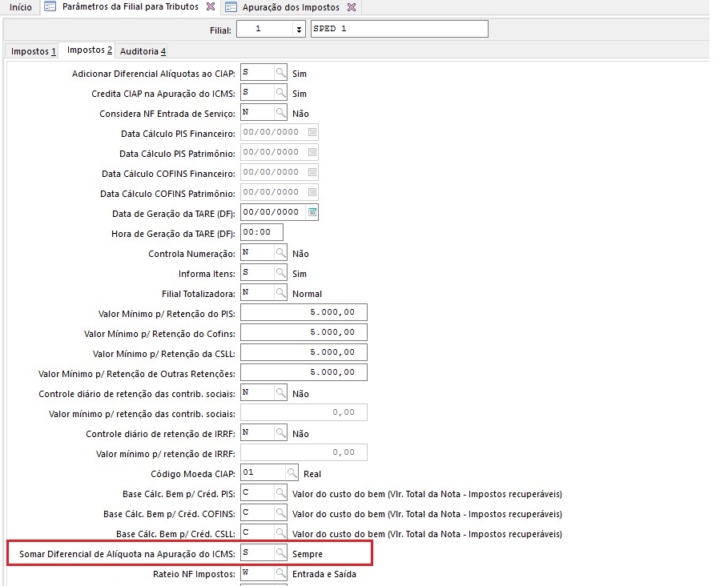Click Valor mínimo p/ retenção contrib. sociais field
This screenshot has height=586, width=728.
click(x=304, y=412)
